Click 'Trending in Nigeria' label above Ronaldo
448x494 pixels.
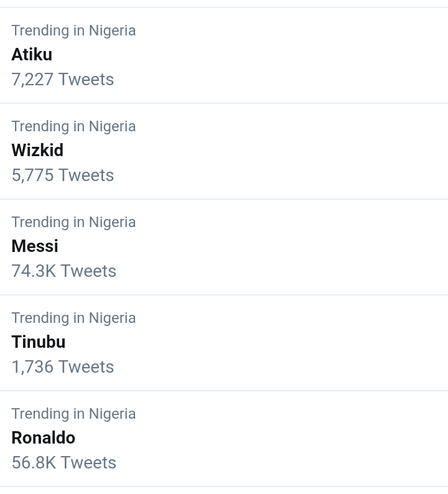coord(73,414)
